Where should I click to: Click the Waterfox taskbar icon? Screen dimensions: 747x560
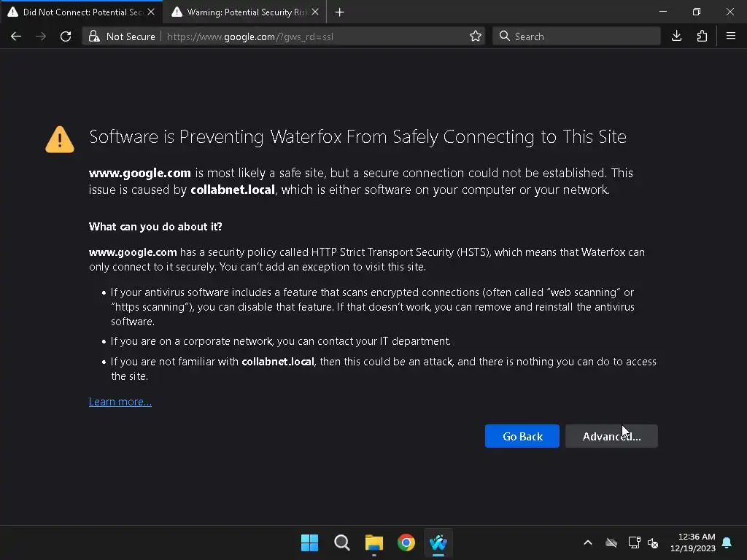tap(438, 542)
